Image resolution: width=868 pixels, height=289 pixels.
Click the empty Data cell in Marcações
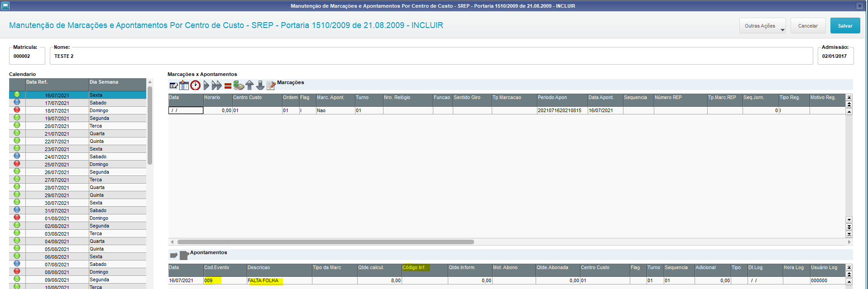coord(186,110)
